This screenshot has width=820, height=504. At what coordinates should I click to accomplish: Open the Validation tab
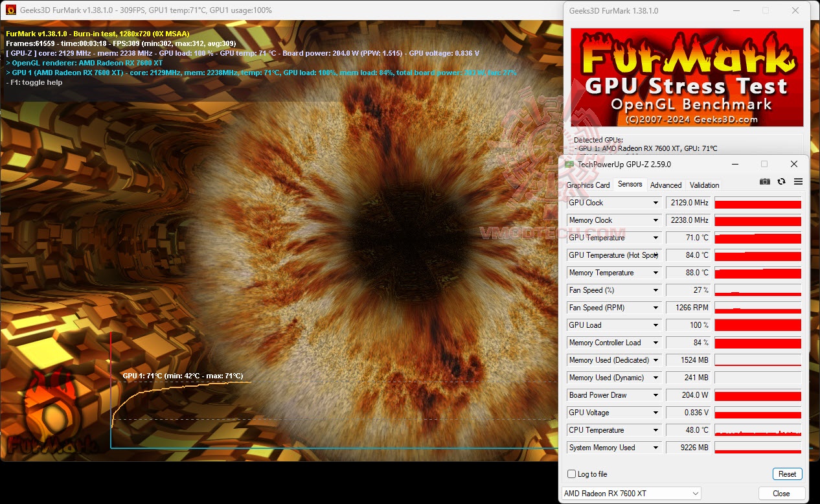point(704,185)
